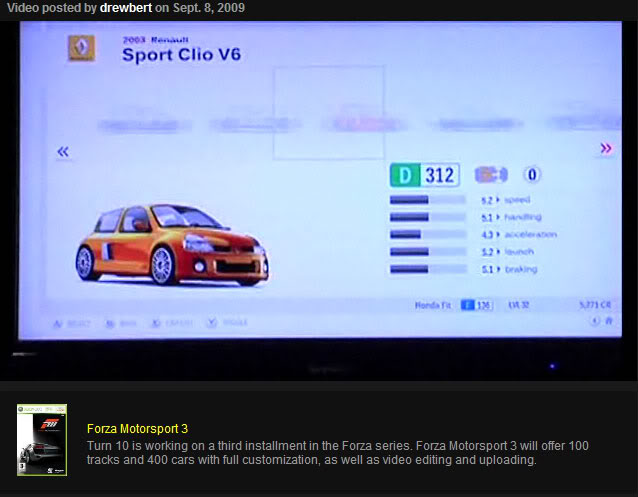Click the green D class badge

[403, 175]
